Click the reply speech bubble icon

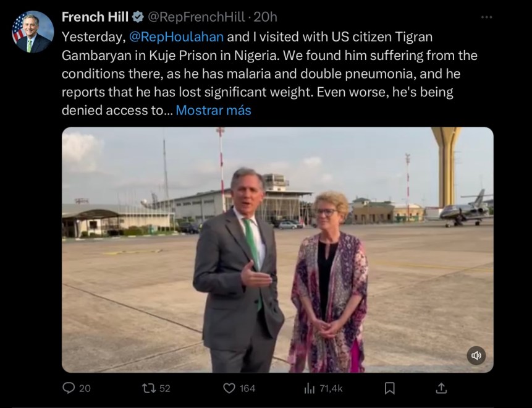(x=69, y=388)
